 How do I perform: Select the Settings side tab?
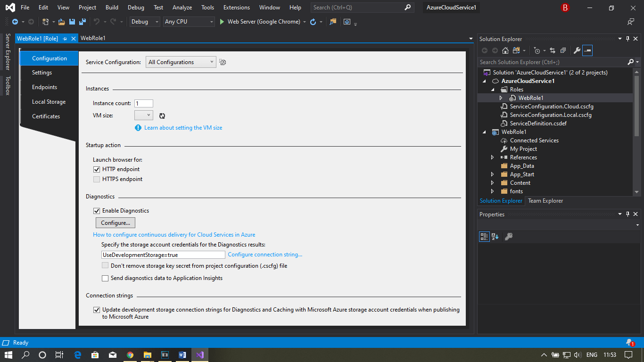[x=42, y=73]
